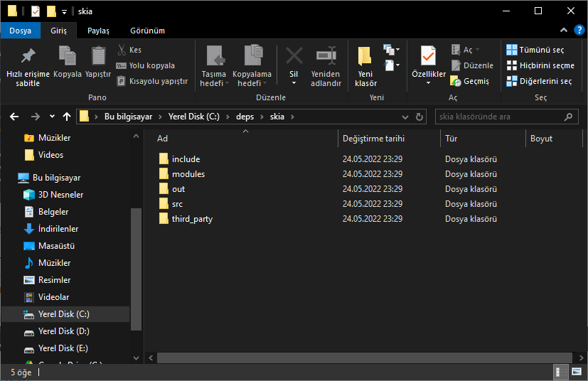Sort by the Tür column header

pyautogui.click(x=451, y=139)
